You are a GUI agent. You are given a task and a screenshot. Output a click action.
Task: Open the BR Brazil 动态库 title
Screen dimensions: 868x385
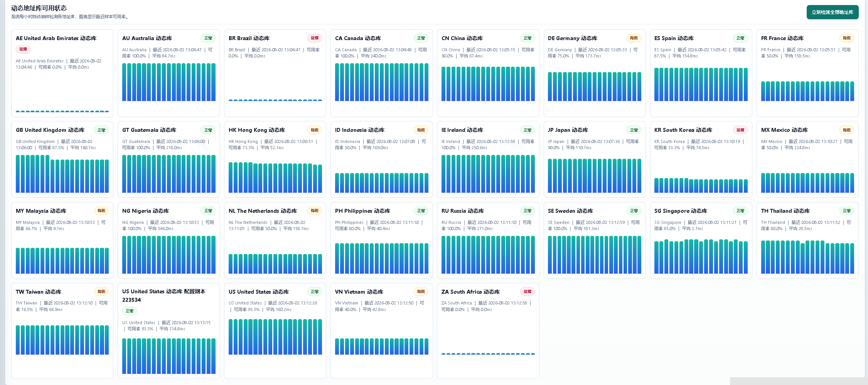(249, 38)
